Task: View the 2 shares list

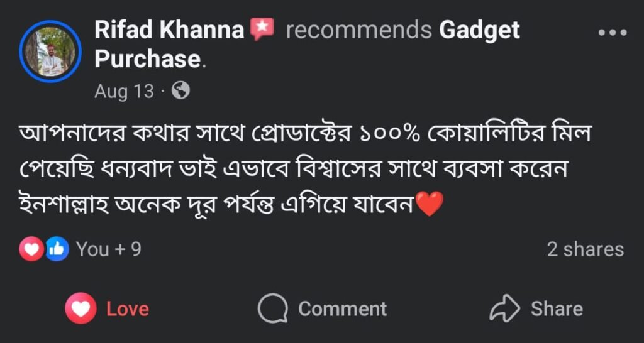Action: [585, 249]
